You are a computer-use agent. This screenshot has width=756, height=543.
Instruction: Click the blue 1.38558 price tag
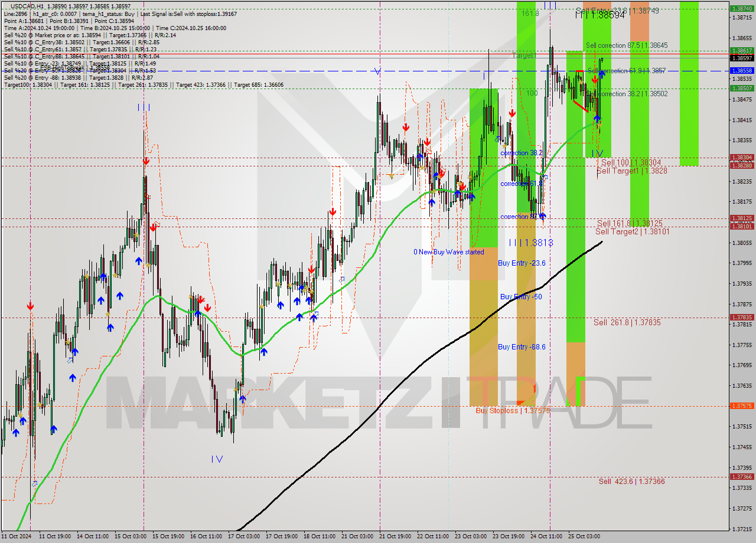[x=741, y=70]
